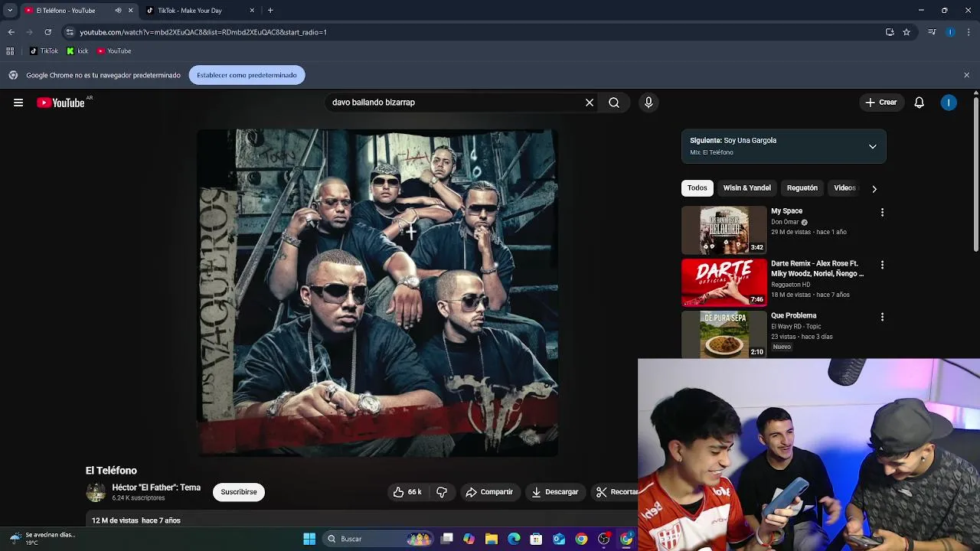Open the Darte Remix video thumbnail
This screenshot has width=980, height=551.
[x=724, y=282]
